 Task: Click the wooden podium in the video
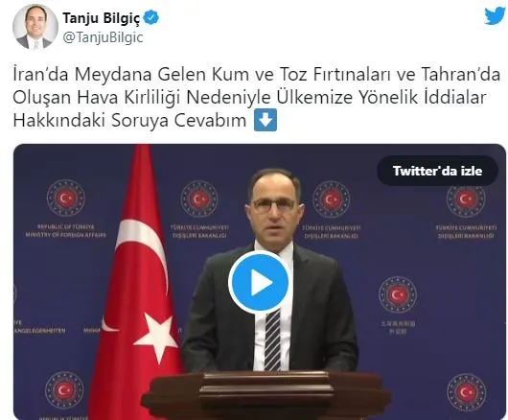[266, 395]
